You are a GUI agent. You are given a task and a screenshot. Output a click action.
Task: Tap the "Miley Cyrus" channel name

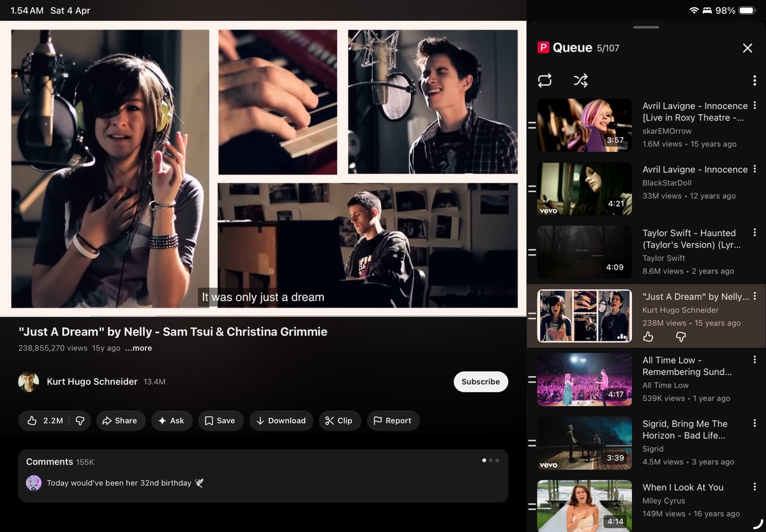click(x=664, y=501)
